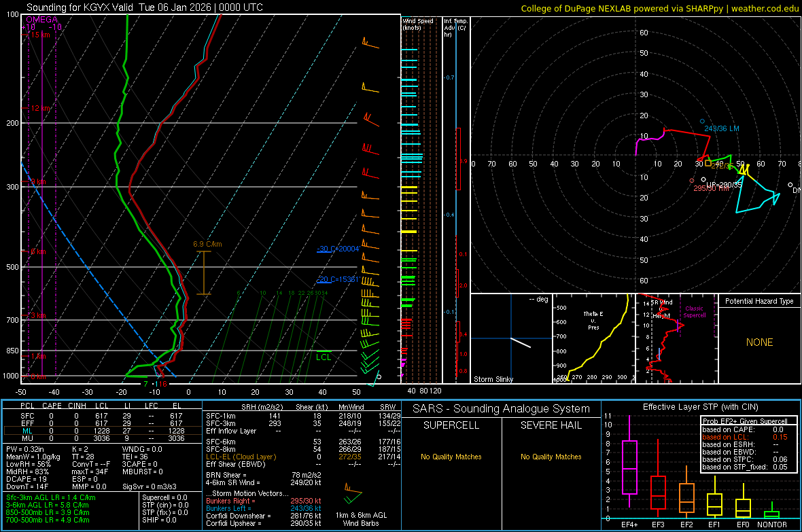Screen dimensions: 802x532
Task: Select the EFF parcel row
Action: pyautogui.click(x=101, y=423)
